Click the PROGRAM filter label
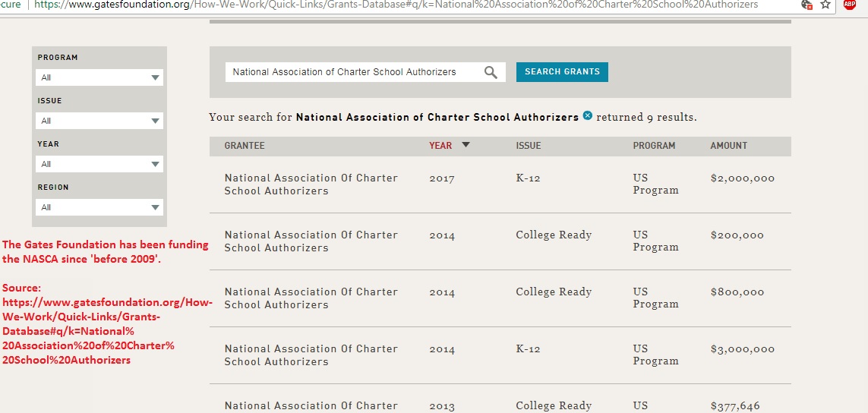This screenshot has width=868, height=413. pos(58,58)
